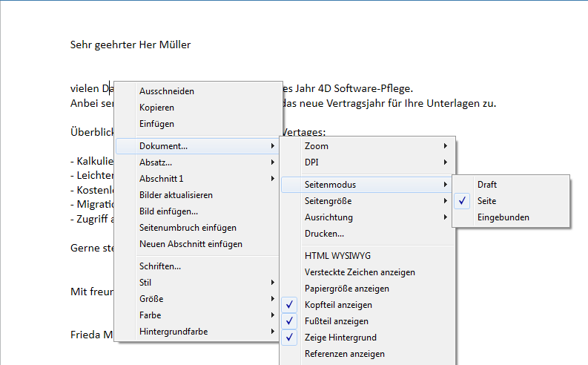Insert page break via Seitenumbruch einfügen

(x=188, y=228)
